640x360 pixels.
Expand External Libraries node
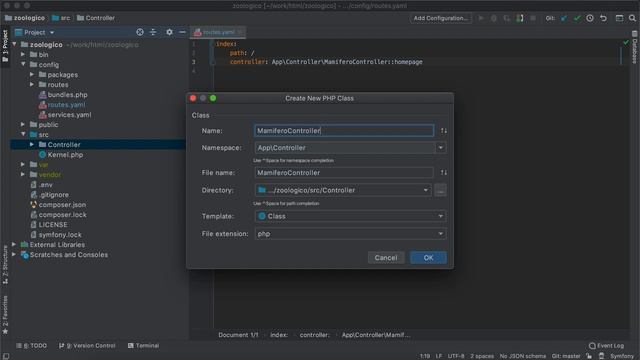14,244
